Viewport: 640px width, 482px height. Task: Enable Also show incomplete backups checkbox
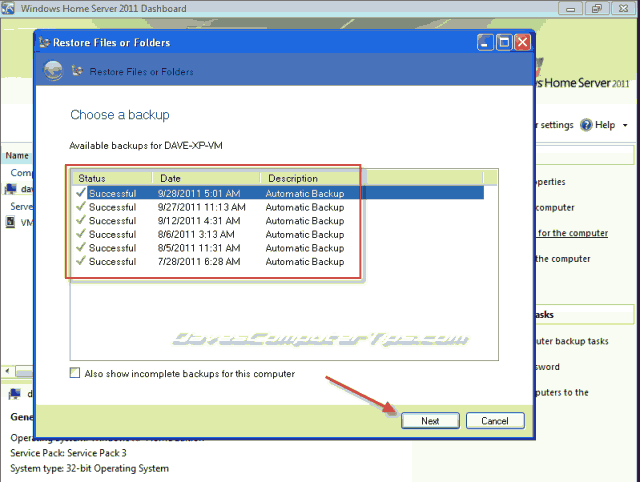75,373
